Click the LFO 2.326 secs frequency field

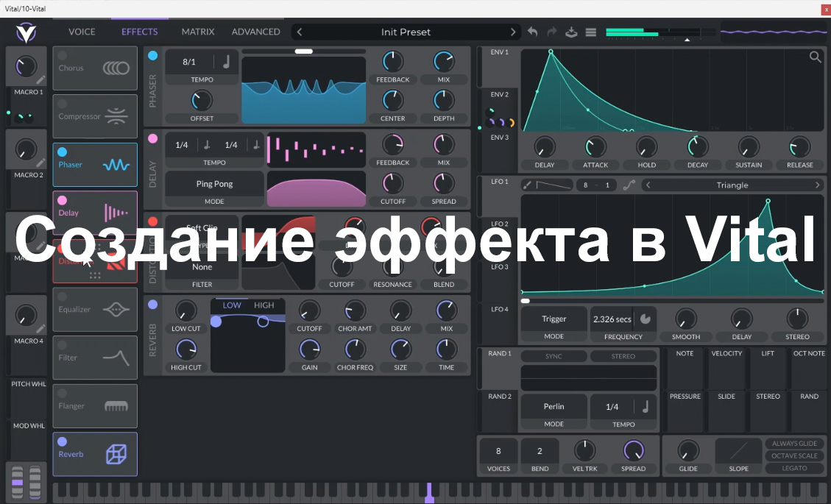pyautogui.click(x=612, y=319)
